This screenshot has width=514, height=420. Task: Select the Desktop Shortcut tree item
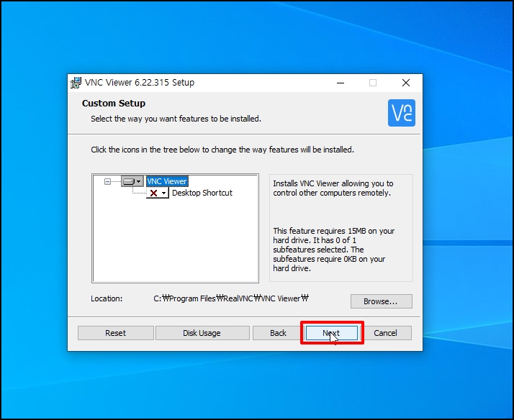click(202, 193)
